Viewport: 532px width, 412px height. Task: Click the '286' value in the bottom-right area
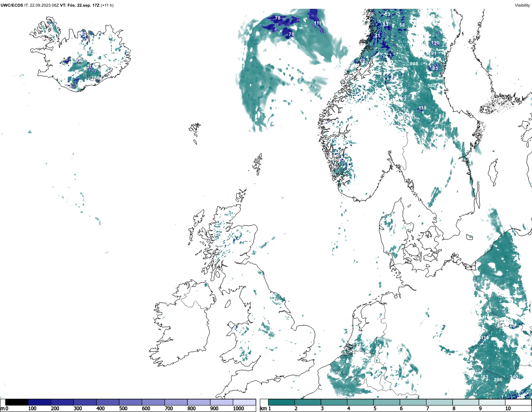tap(498, 380)
